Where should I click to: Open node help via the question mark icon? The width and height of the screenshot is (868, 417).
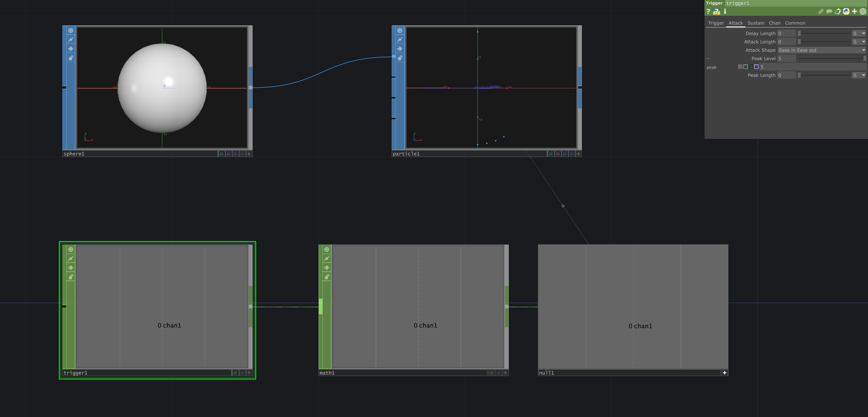[x=709, y=12]
